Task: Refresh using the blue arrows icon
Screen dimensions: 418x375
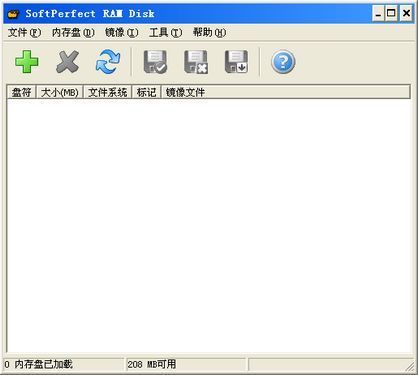Action: point(108,62)
